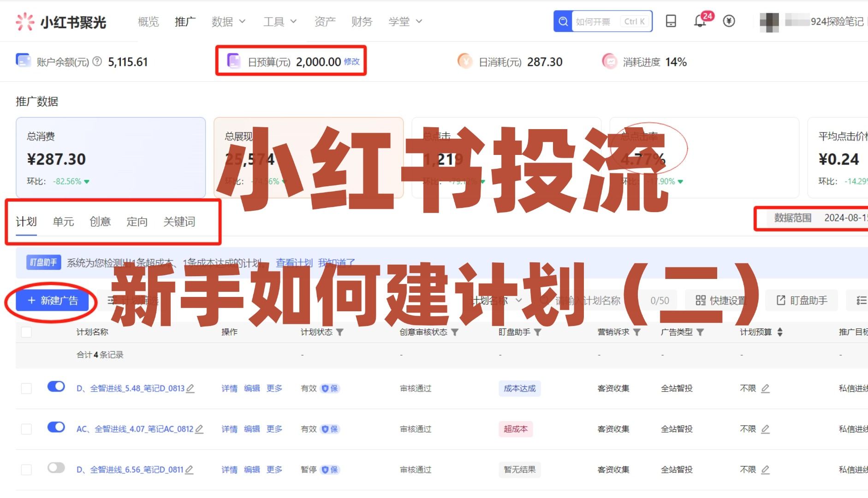868x498 pixels.
Task: Check the AC、全智进线_4.07_笔记AC_0812 row checkbox
Action: pos(26,429)
